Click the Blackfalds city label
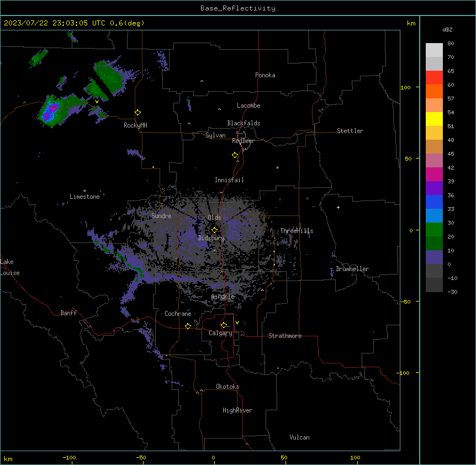476x465 pixels. click(244, 123)
